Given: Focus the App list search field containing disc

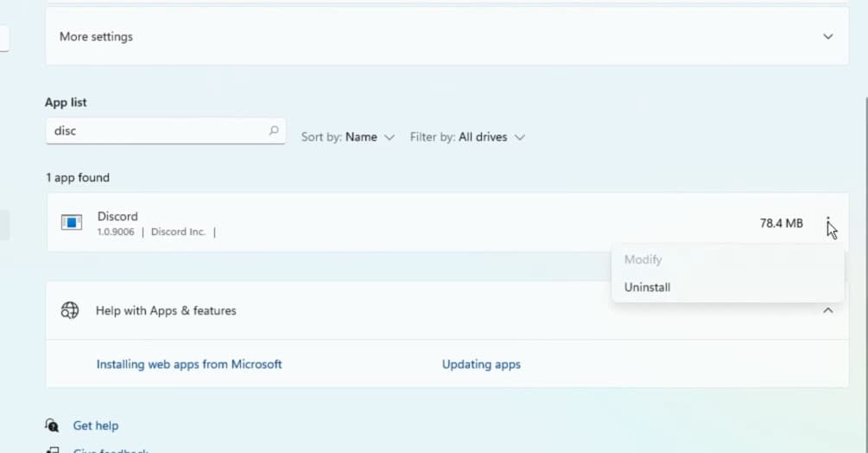Looking at the screenshot, I should pyautogui.click(x=166, y=131).
